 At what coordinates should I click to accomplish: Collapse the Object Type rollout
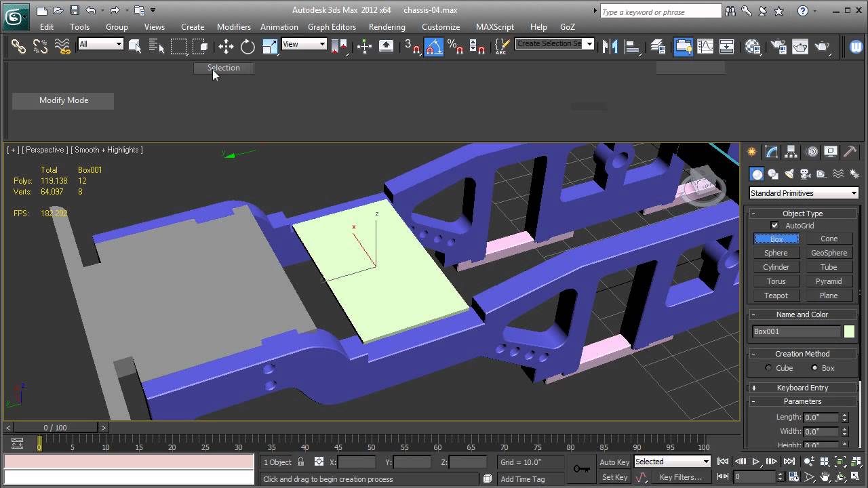(802, 213)
